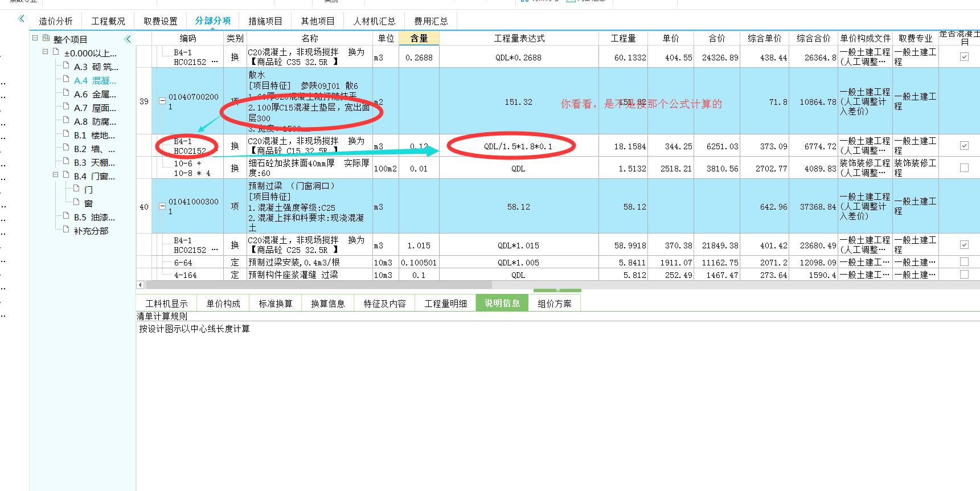Open the 换算信息 tab
The width and height of the screenshot is (980, 491).
pos(328,304)
